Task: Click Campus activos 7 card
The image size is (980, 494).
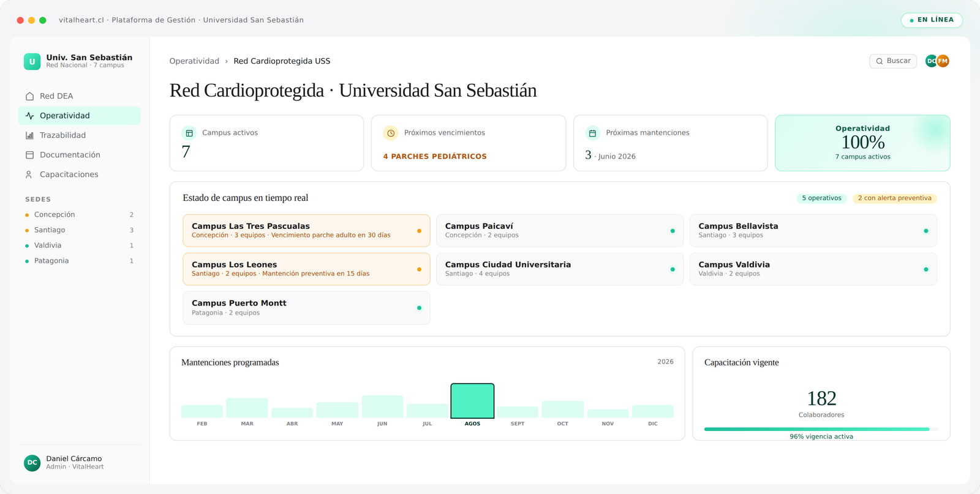Action: point(266,143)
